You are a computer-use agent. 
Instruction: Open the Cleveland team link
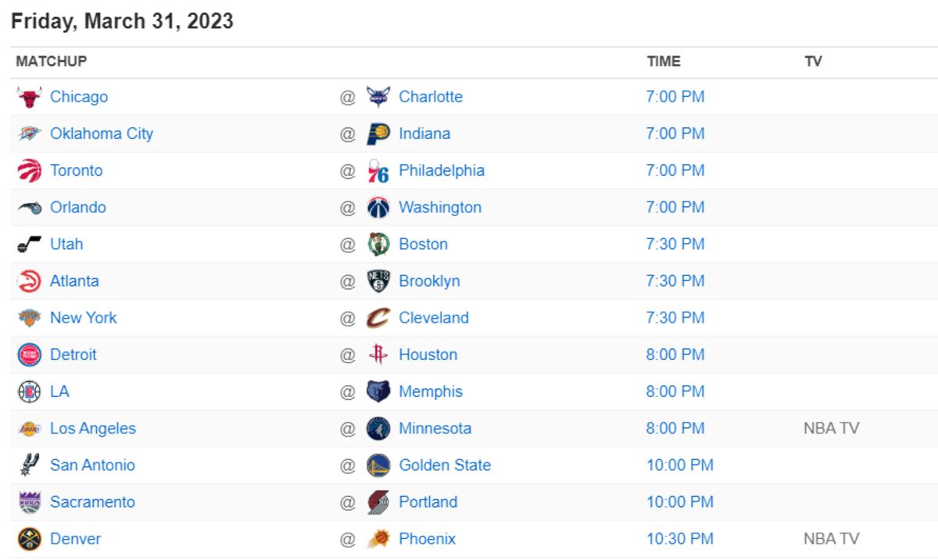[434, 317]
